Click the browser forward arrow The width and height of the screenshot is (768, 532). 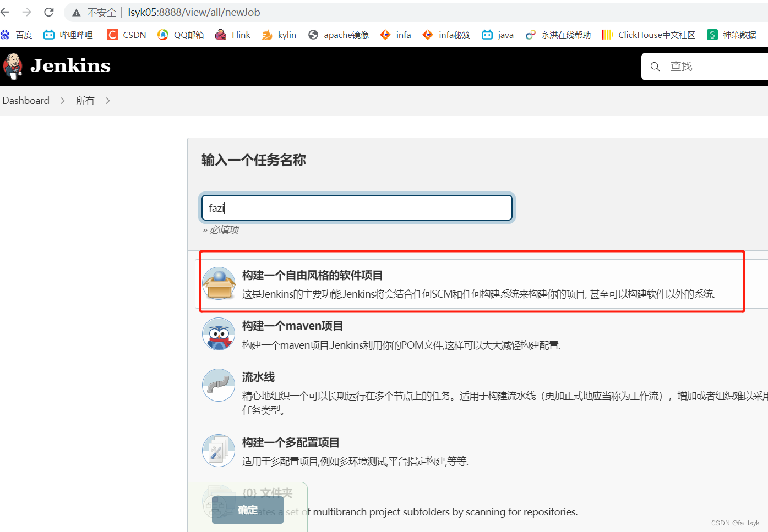(x=26, y=12)
